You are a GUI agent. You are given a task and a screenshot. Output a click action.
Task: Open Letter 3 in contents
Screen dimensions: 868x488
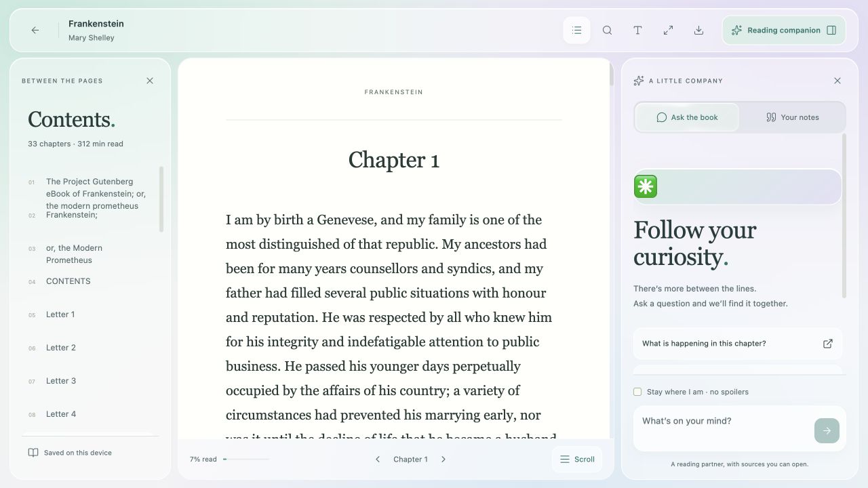(90, 381)
